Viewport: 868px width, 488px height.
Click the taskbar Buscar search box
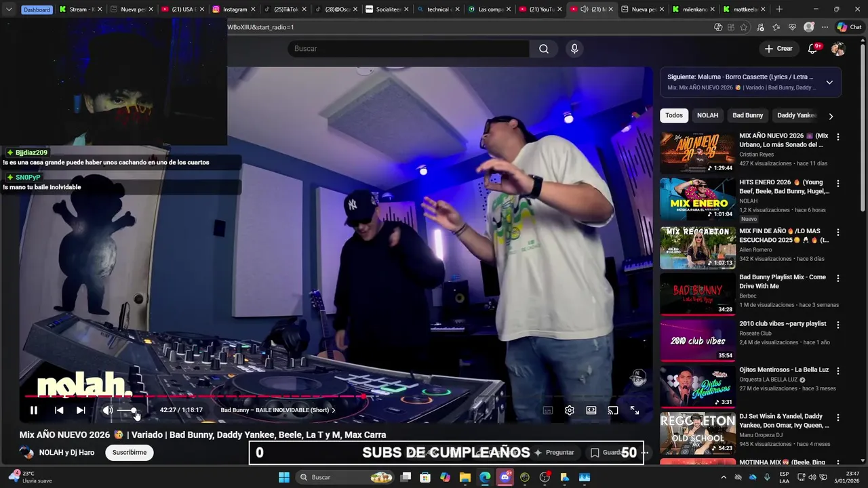[346, 477]
